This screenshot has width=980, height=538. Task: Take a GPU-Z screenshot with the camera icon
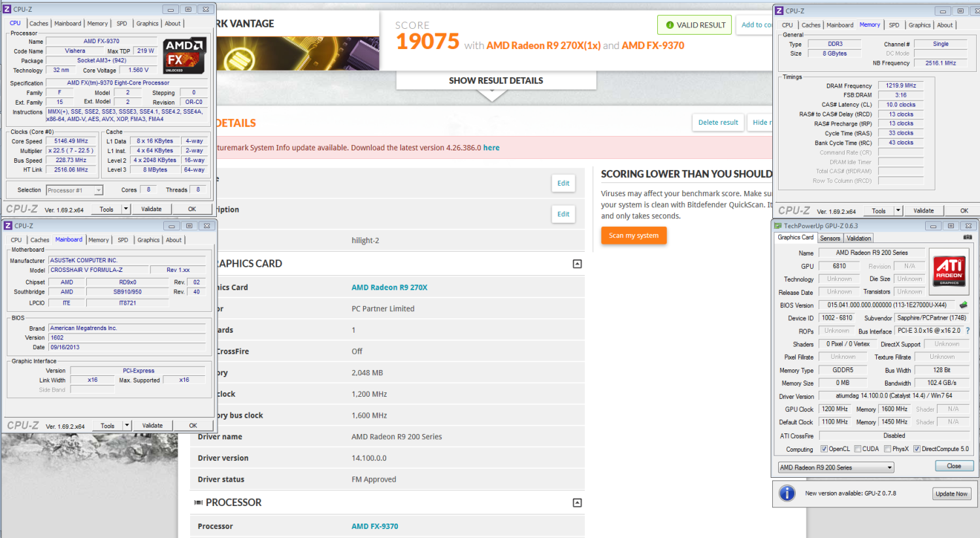coord(968,237)
